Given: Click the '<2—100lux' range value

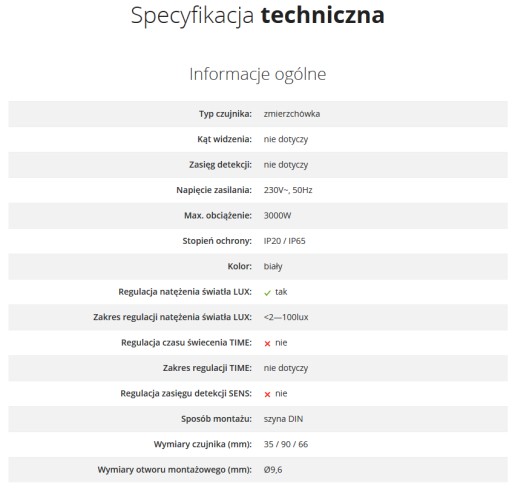Looking at the screenshot, I should [x=286, y=317].
